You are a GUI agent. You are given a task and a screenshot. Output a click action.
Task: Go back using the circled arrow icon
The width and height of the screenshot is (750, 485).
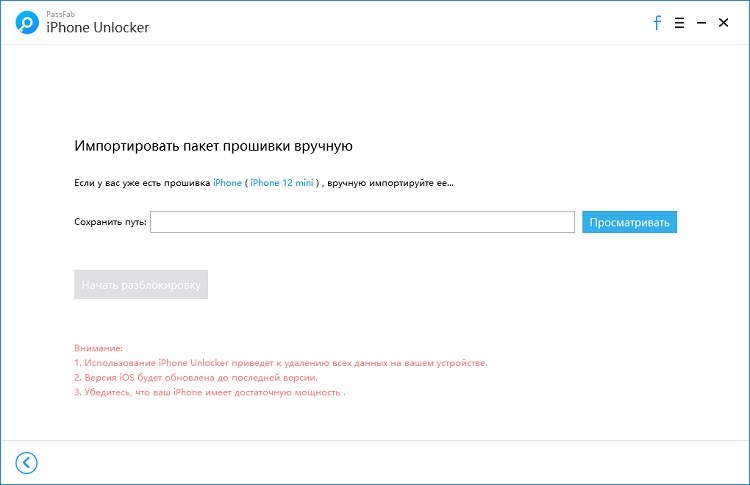26,462
